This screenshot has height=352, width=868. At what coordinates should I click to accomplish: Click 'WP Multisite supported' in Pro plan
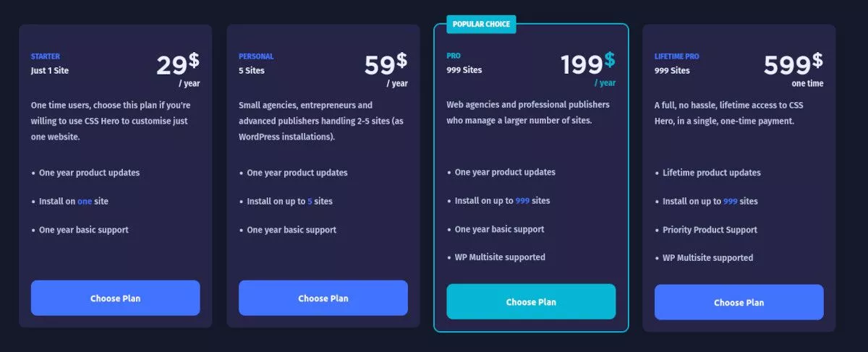tap(500, 257)
